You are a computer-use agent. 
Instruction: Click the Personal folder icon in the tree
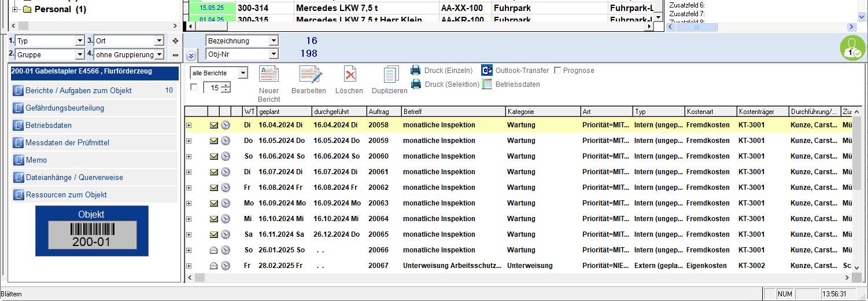27,9
